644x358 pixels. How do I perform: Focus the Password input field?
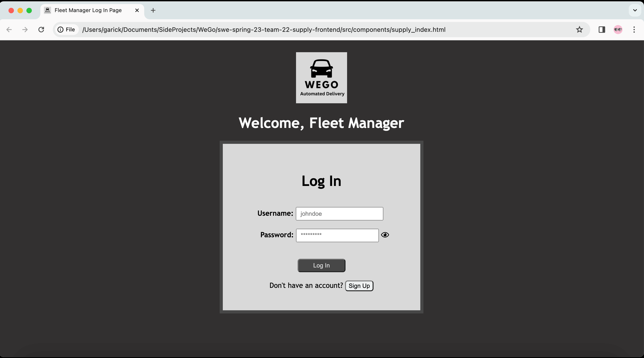point(337,235)
